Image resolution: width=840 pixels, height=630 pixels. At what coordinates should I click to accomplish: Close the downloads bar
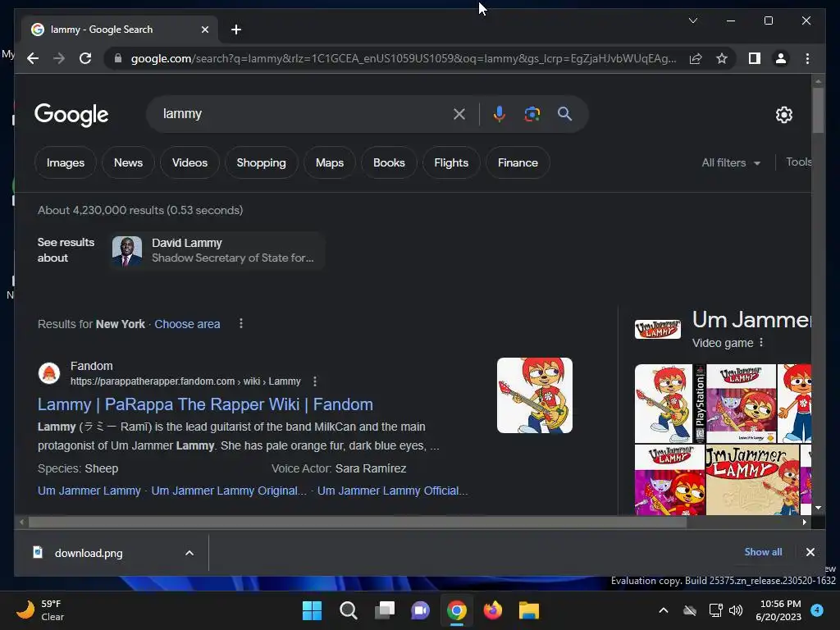pos(810,552)
